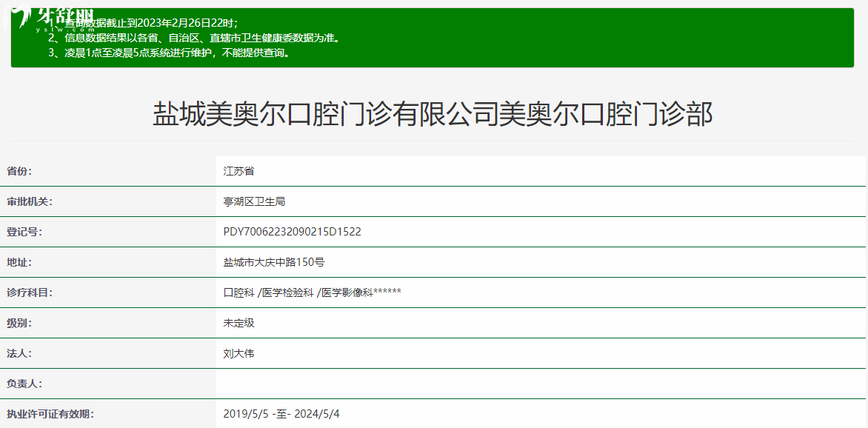Select the 诊疗科目 label
868x428 pixels.
[30, 293]
